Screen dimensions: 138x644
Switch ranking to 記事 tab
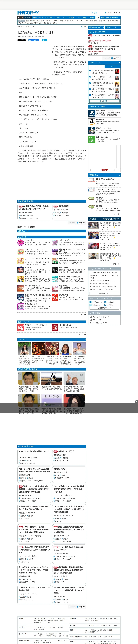tap(96, 67)
